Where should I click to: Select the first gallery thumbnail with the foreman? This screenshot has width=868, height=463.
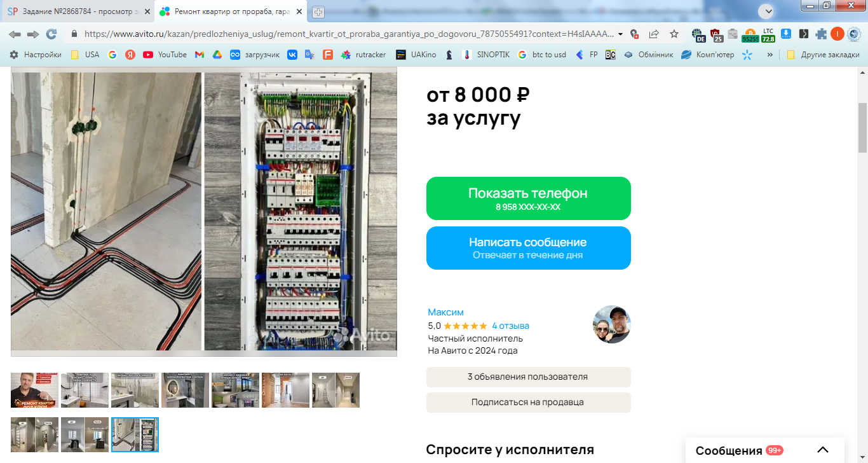pos(34,390)
